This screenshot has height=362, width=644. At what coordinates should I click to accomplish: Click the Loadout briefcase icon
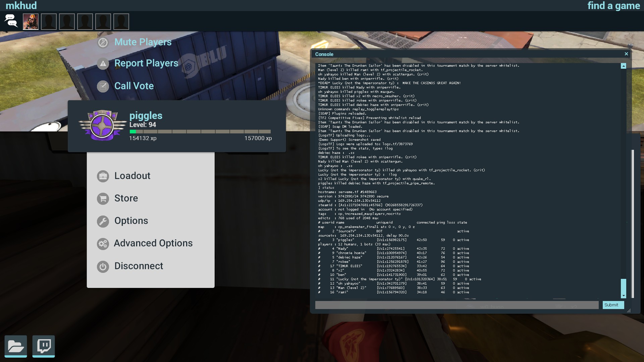tap(103, 176)
